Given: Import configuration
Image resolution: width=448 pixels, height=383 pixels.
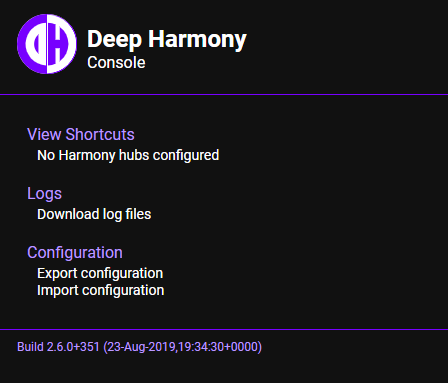Looking at the screenshot, I should (x=100, y=290).
